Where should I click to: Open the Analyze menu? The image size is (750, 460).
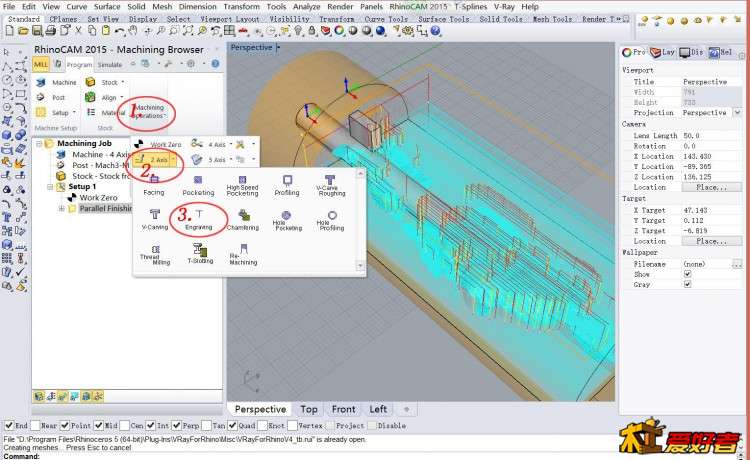click(x=307, y=7)
